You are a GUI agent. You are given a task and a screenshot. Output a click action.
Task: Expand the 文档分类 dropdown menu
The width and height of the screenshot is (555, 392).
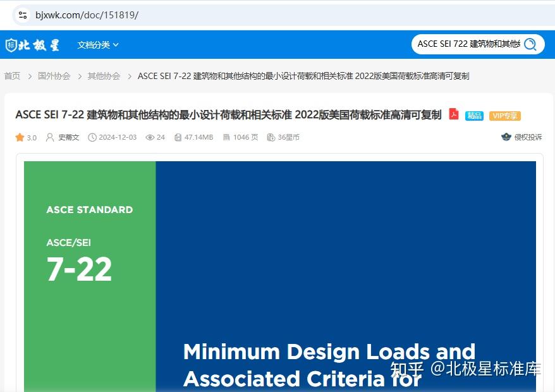(x=98, y=45)
